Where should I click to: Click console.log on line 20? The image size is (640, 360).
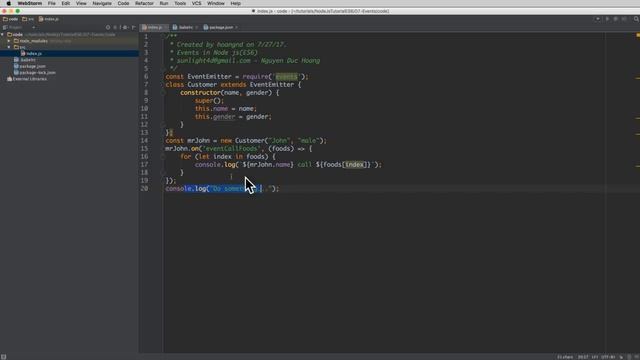click(x=186, y=189)
